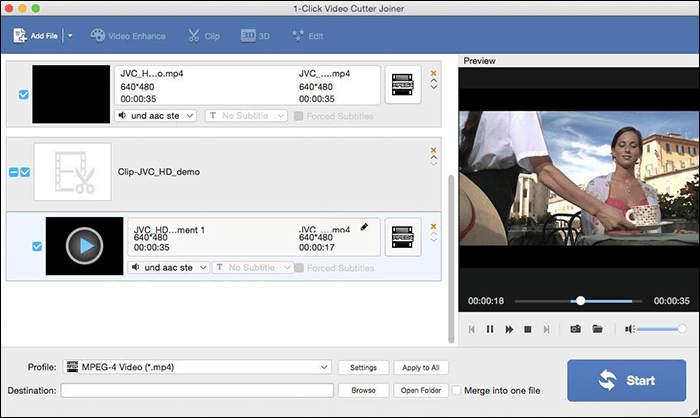Image resolution: width=700 pixels, height=418 pixels.
Task: Click the Add File icon
Action: (20, 36)
